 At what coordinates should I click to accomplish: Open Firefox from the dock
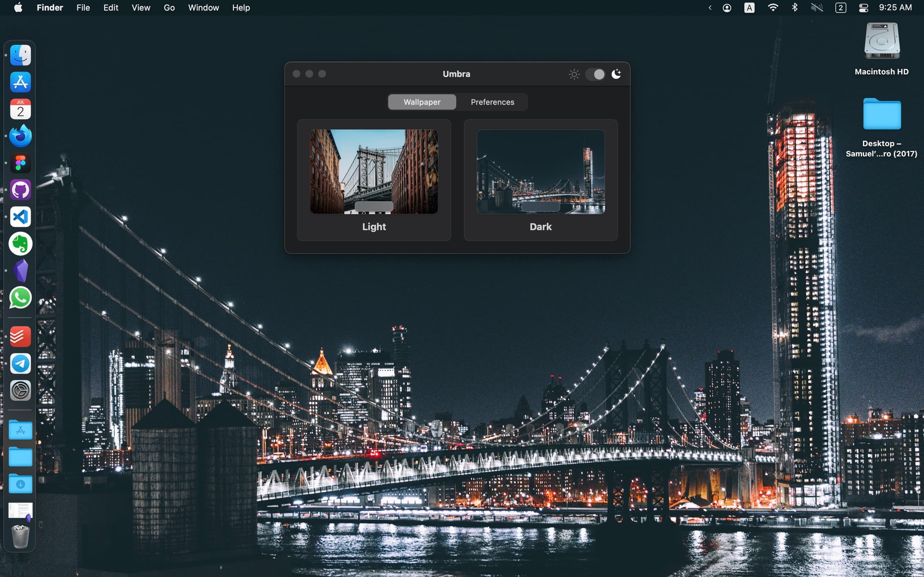coord(20,136)
